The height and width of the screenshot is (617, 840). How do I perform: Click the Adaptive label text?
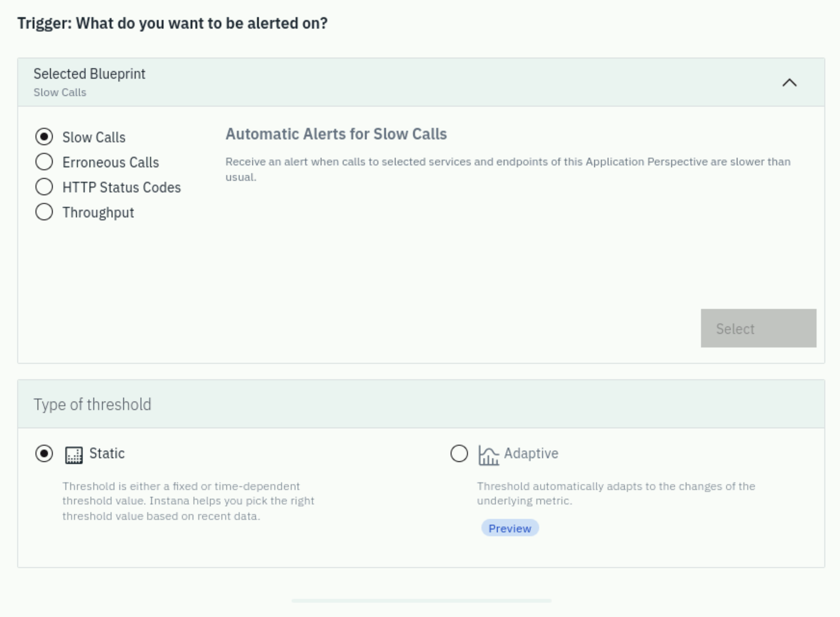531,453
